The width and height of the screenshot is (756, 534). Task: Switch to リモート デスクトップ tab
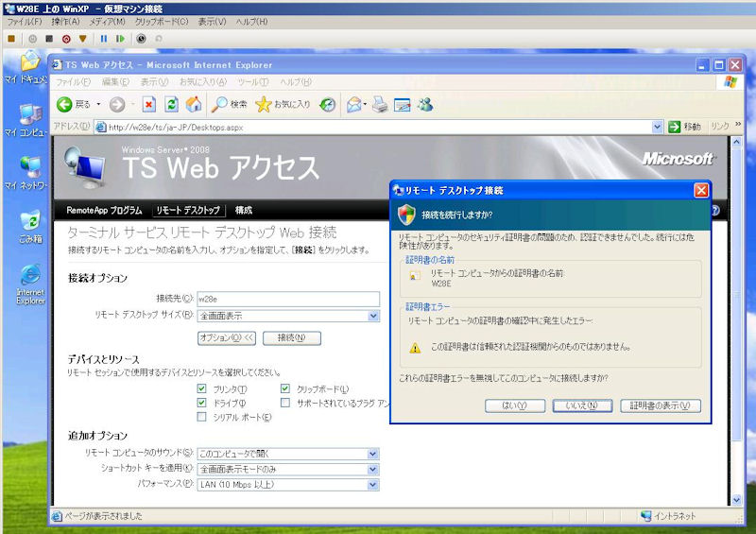click(188, 211)
